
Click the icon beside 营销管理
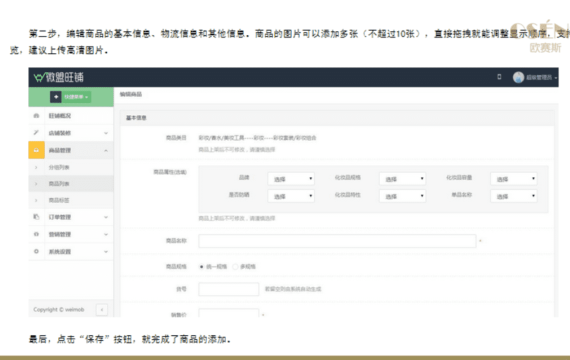pos(36,234)
